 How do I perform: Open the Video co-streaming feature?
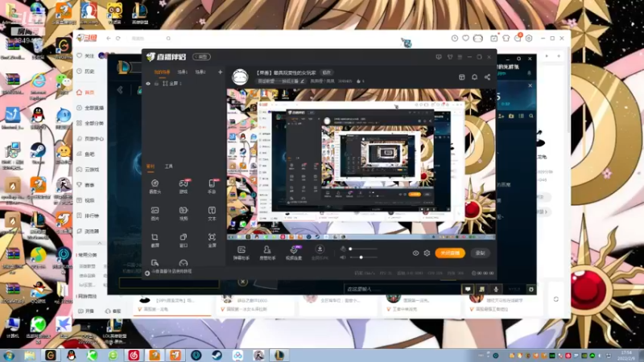point(294,253)
